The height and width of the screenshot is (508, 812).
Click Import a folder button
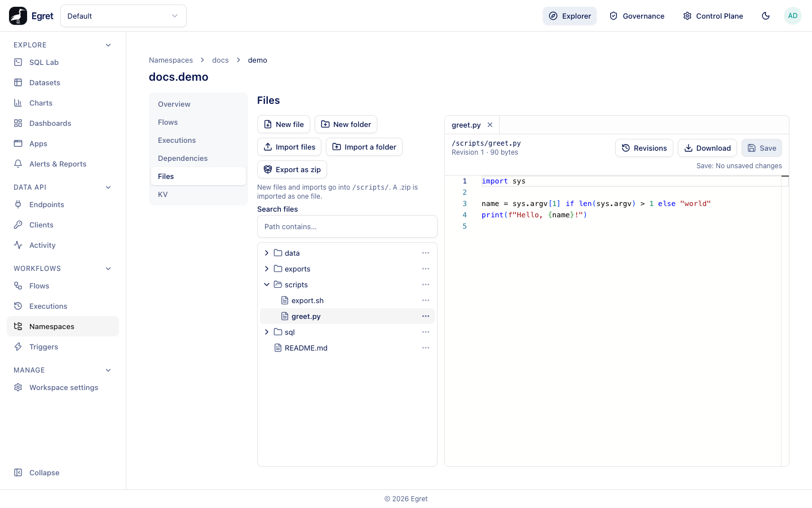pyautogui.click(x=364, y=147)
